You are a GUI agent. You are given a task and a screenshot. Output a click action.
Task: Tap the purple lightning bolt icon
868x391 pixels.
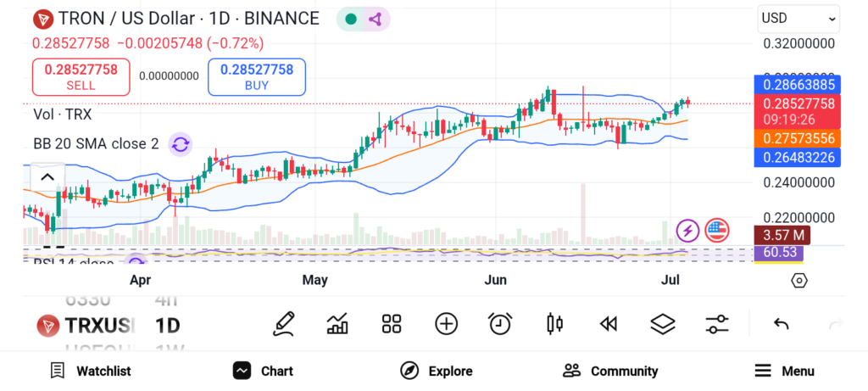[x=688, y=231]
